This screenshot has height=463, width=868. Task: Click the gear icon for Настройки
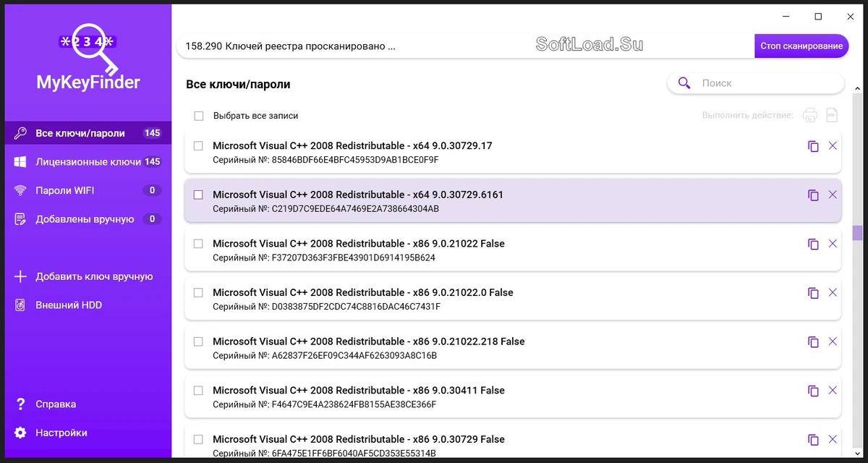[x=20, y=433]
